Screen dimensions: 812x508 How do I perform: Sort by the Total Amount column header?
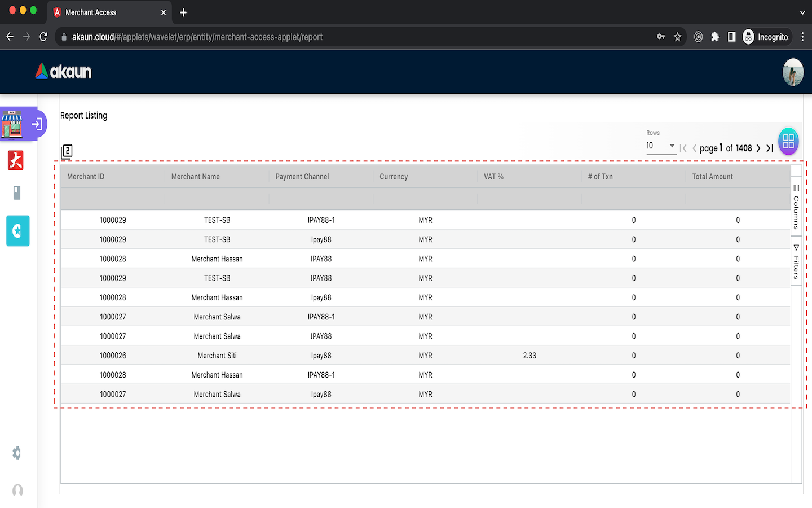tap(712, 177)
